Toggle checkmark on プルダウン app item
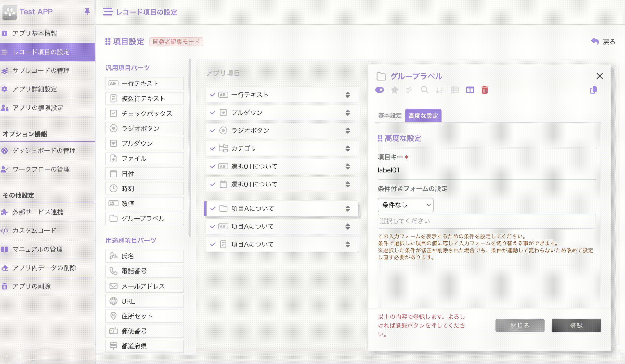Screen dimensions: 625x364 click(x=213, y=113)
